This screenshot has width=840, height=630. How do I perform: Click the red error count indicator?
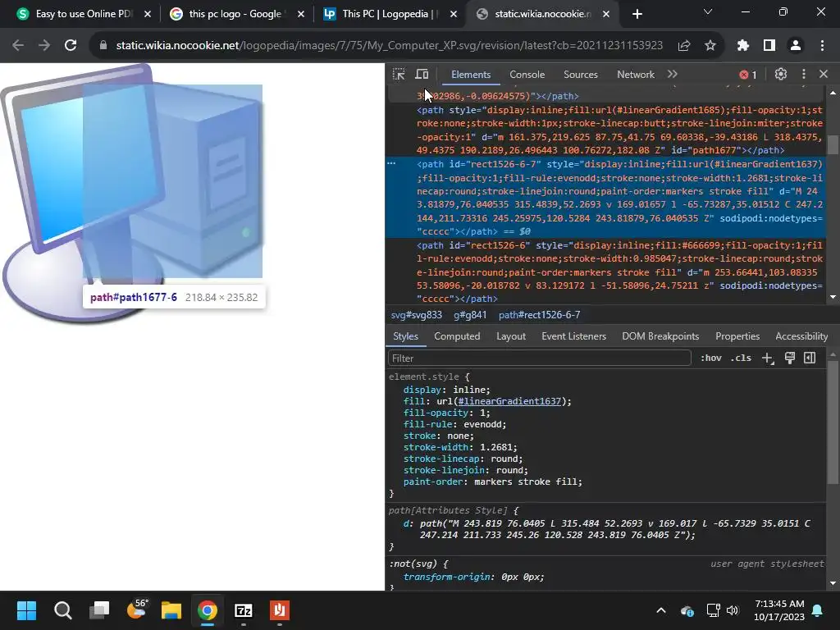(748, 75)
